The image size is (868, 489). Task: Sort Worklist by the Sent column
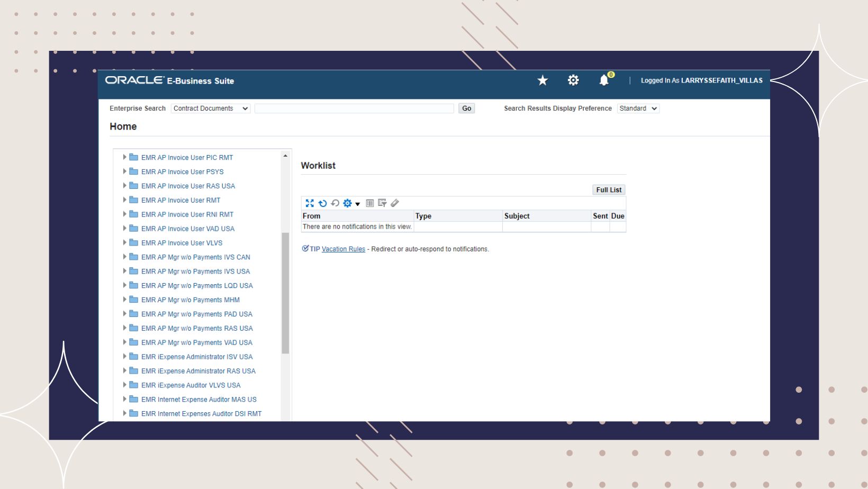pos(600,216)
